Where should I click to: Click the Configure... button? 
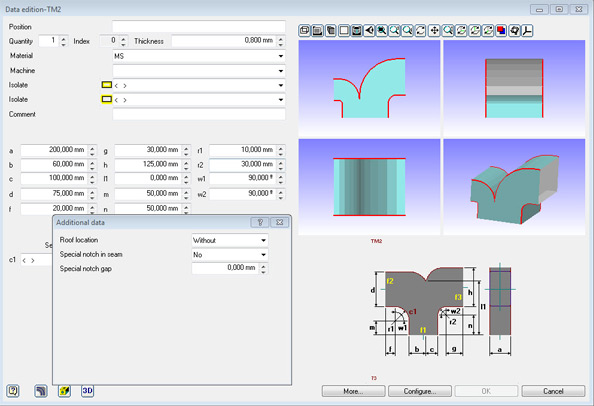pos(420,391)
